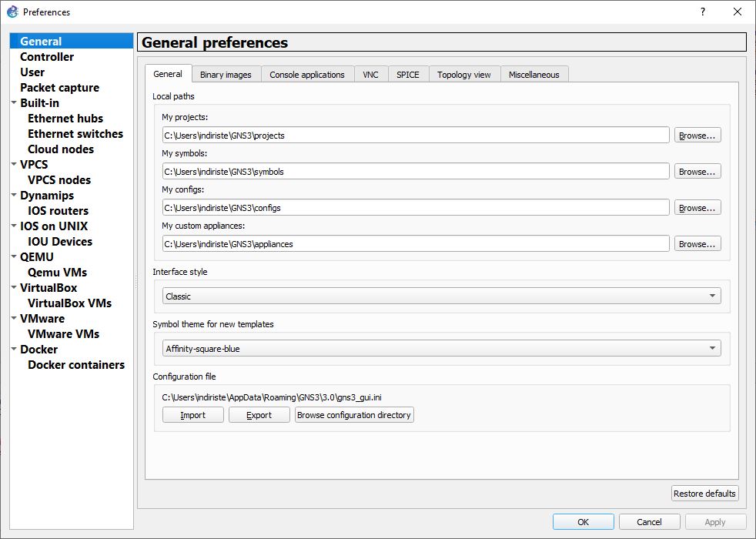Image resolution: width=756 pixels, height=539 pixels.
Task: Open VirtualBox VMs preferences
Action: 70,303
